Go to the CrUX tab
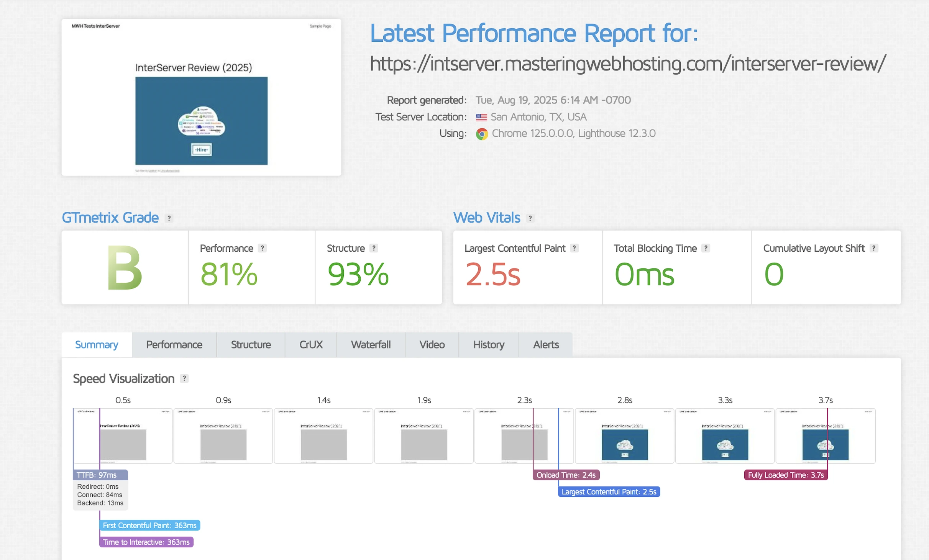929x560 pixels. 311,345
